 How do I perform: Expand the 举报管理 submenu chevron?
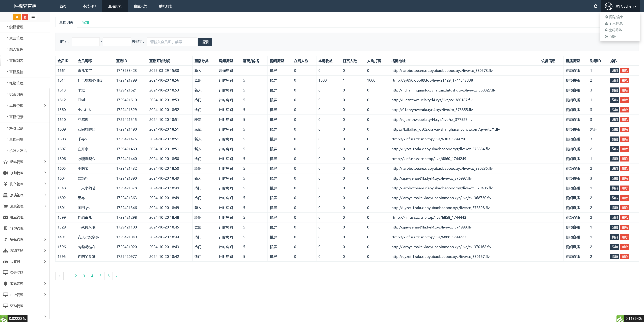45,106
